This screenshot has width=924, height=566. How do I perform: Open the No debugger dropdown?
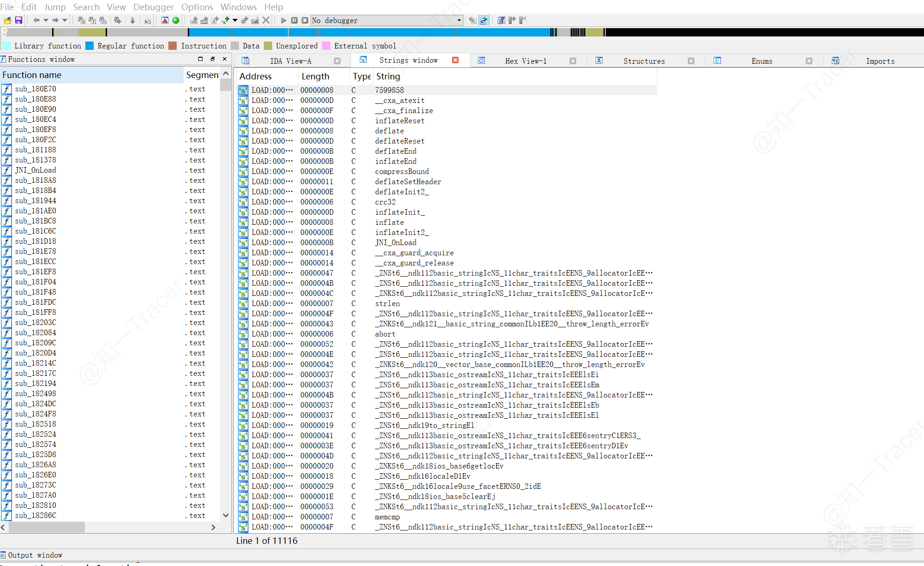[x=459, y=20]
